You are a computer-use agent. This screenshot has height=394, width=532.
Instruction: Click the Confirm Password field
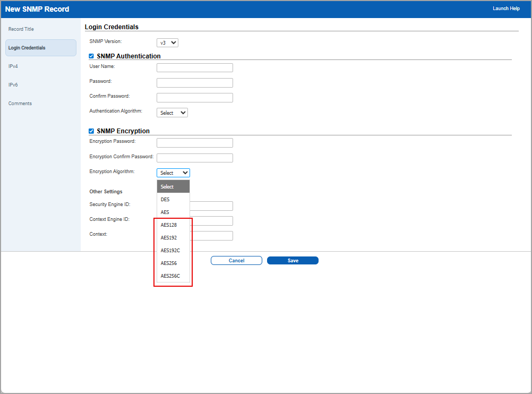[x=194, y=97]
